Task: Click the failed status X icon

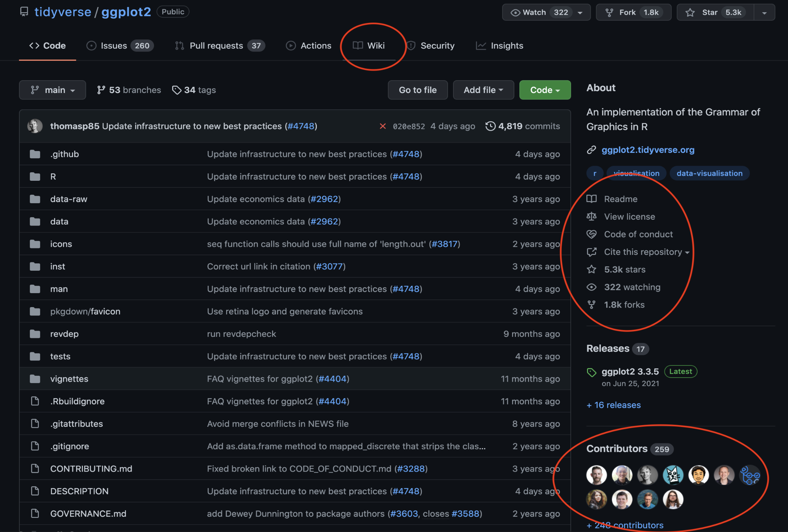Action: pos(383,126)
